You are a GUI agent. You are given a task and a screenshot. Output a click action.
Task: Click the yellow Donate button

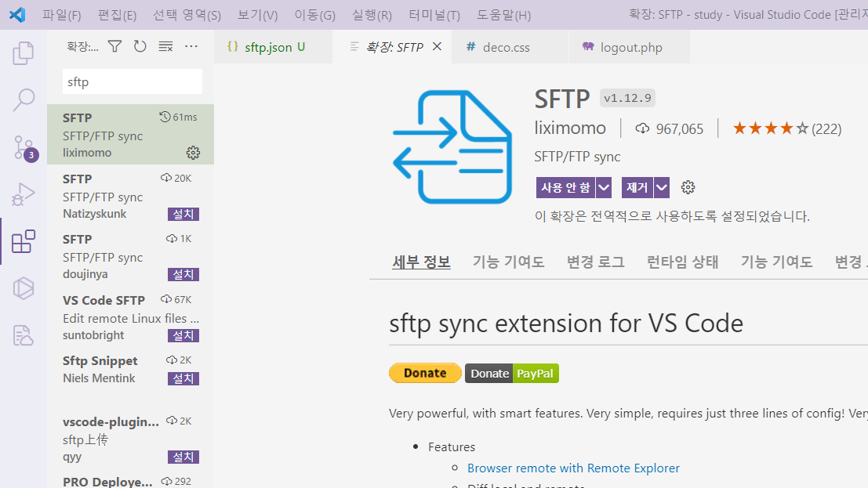[425, 373]
